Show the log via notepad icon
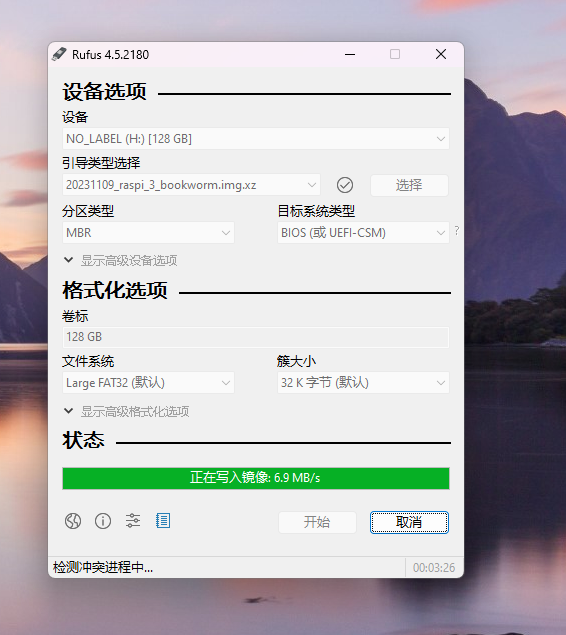 pos(163,521)
